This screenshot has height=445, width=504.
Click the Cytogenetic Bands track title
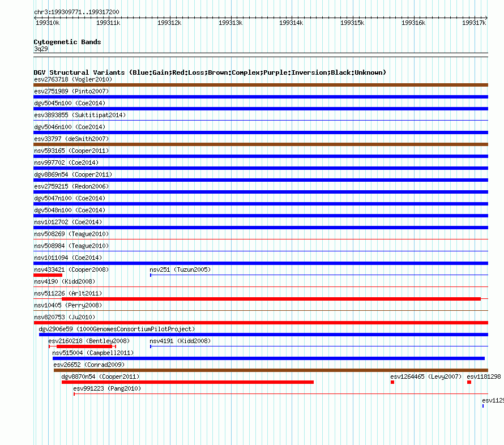67,42
